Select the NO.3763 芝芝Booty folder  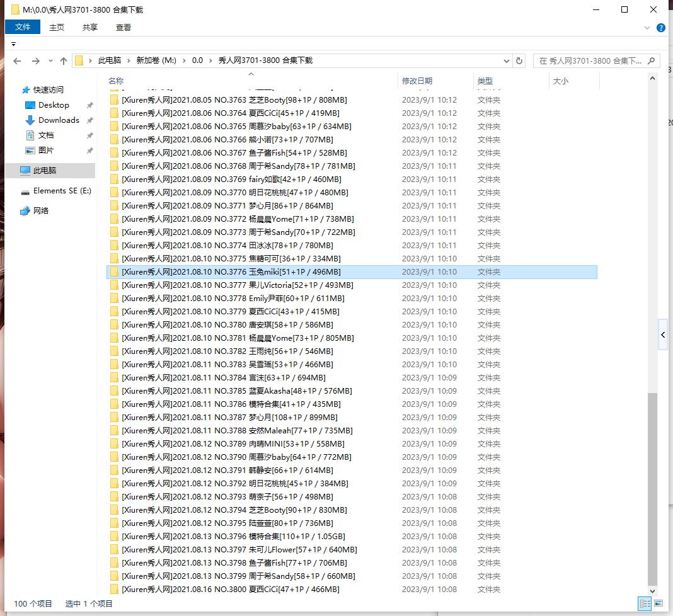tap(352, 100)
